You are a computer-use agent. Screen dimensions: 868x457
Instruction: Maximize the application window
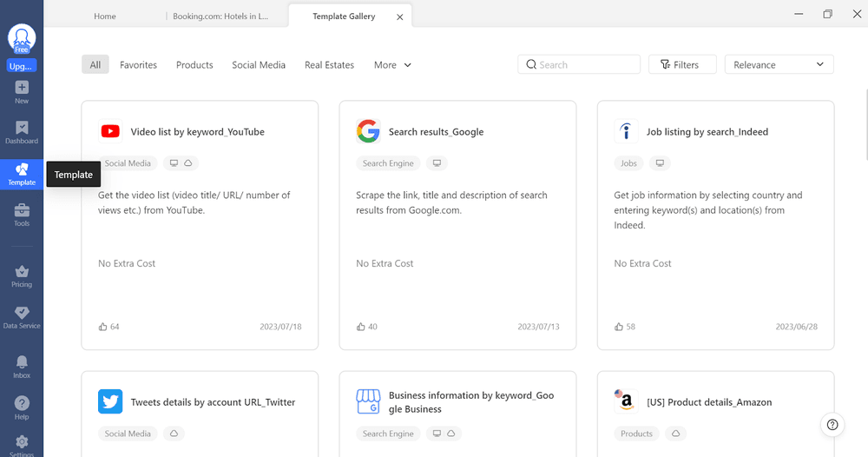(827, 14)
